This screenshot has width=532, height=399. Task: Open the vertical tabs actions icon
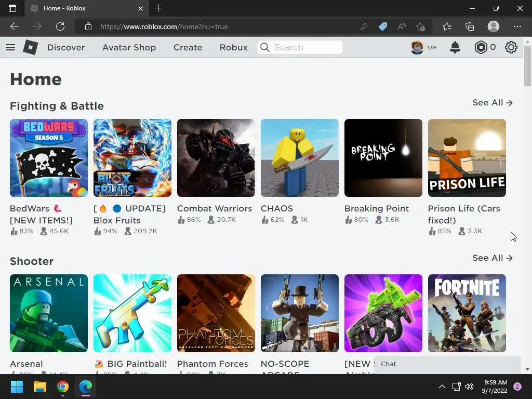point(12,8)
